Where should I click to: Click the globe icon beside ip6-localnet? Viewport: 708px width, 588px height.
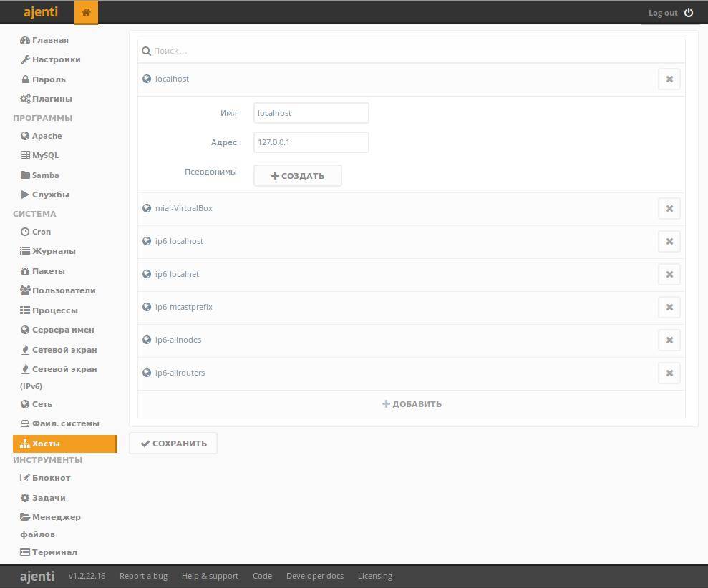147,275
